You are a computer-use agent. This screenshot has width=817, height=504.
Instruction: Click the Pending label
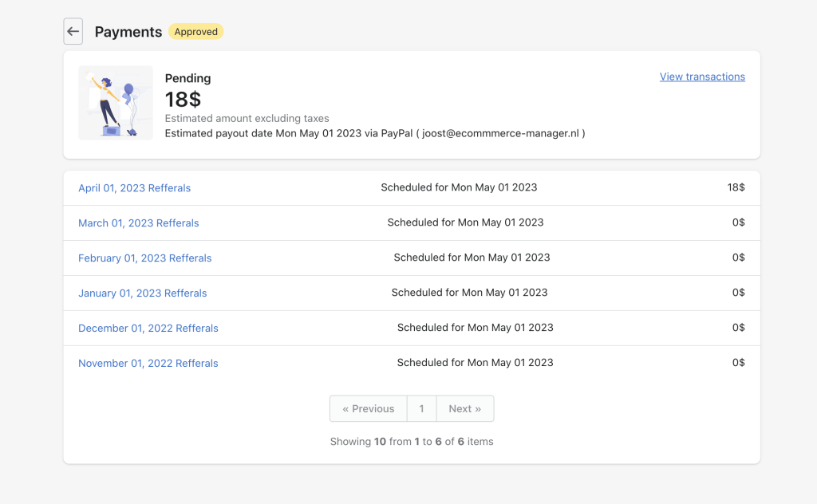[187, 78]
